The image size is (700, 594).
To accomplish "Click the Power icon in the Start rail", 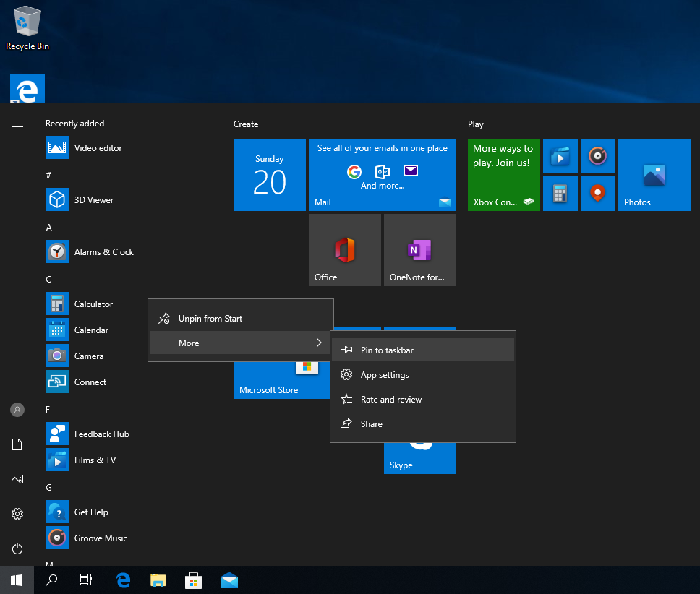I will [x=17, y=548].
